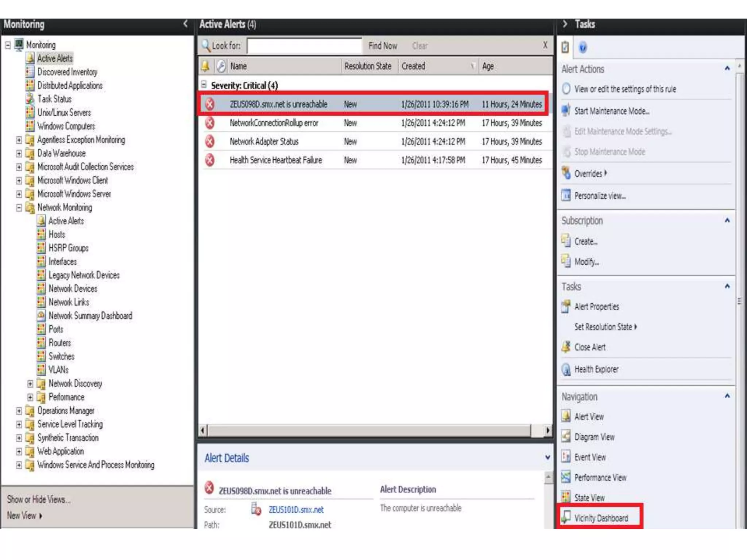Click the horizontal scrollbar in alerts list
The image size is (747, 560).
coord(368,431)
